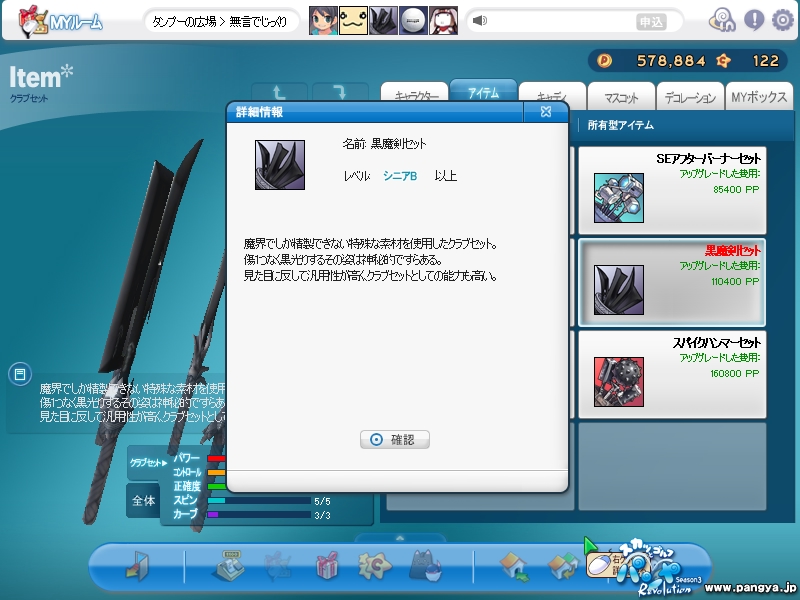Open the cat mascot icon in bottom bar
Viewport: 800px width, 600px height.
pyautogui.click(x=426, y=565)
